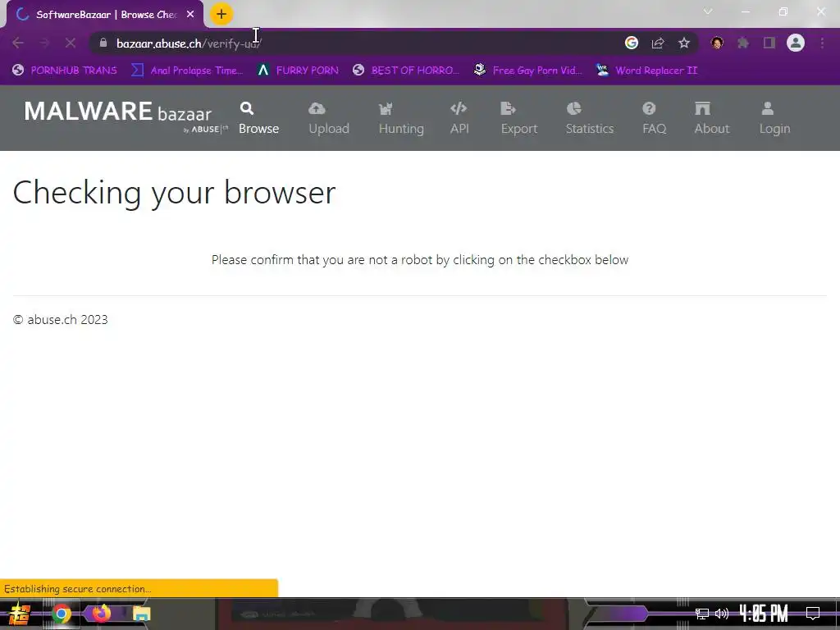Open File Explorer from taskbar
Viewport: 840px width, 630px height.
pyautogui.click(x=141, y=614)
